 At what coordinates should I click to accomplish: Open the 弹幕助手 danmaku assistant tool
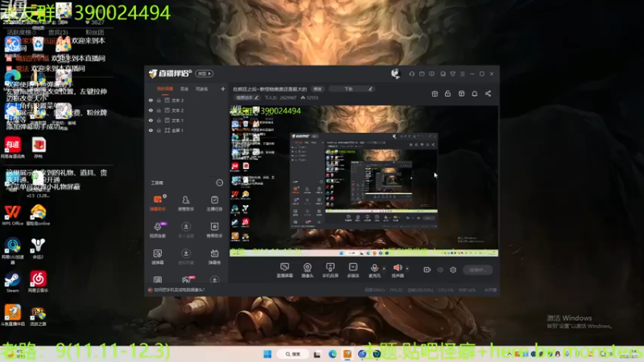tap(158, 203)
